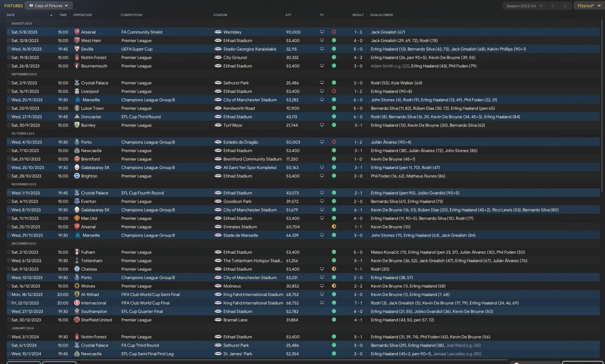Toggle the tick icon on the Sat, 5/8/2023 row
Screen dimensions: 605x364
click(9, 32)
